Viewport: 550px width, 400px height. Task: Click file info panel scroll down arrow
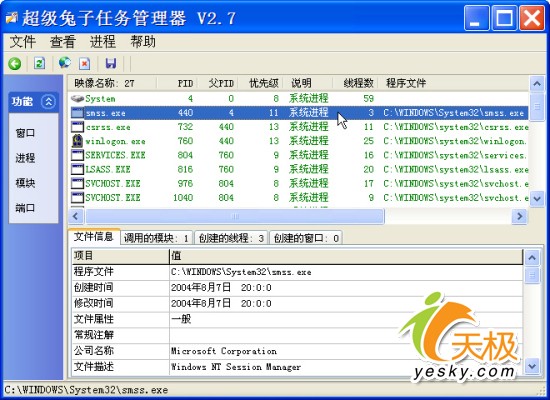pyautogui.click(x=532, y=366)
